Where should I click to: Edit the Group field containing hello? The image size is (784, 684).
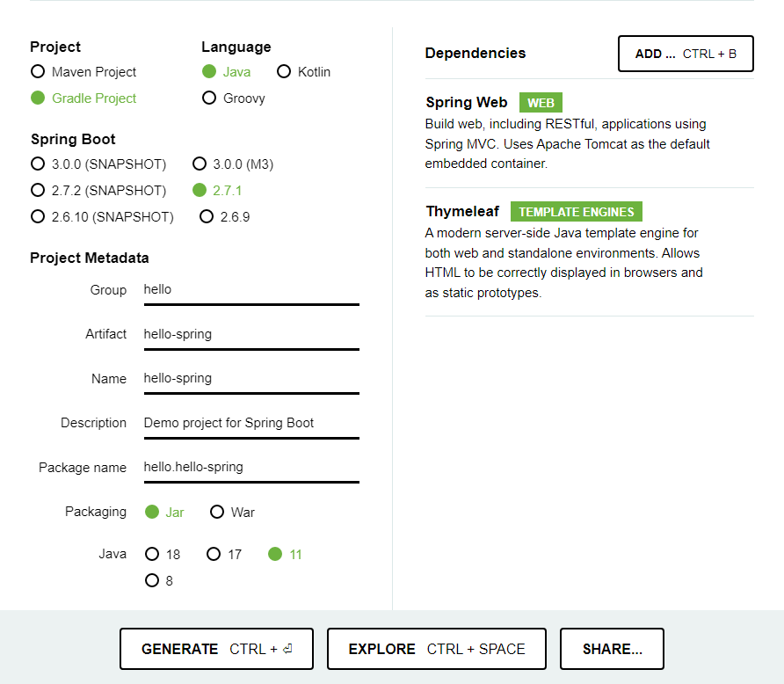(251, 290)
